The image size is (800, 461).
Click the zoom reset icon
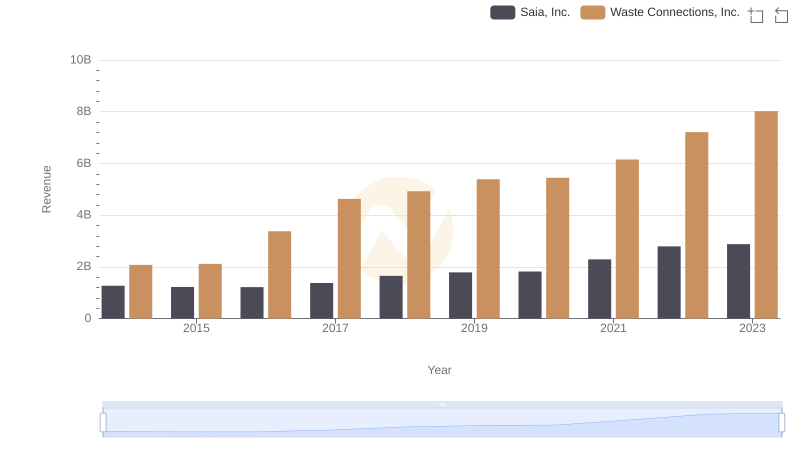click(781, 15)
